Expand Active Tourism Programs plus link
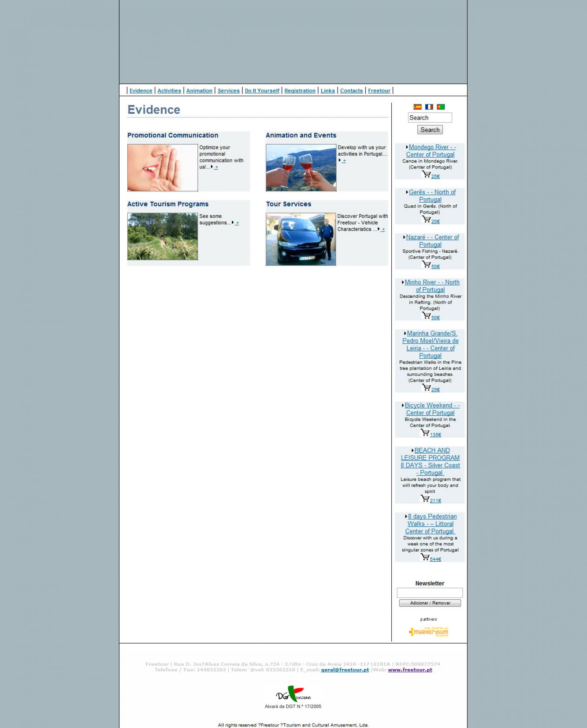Viewport: 587px width, 728px height. coord(237,223)
